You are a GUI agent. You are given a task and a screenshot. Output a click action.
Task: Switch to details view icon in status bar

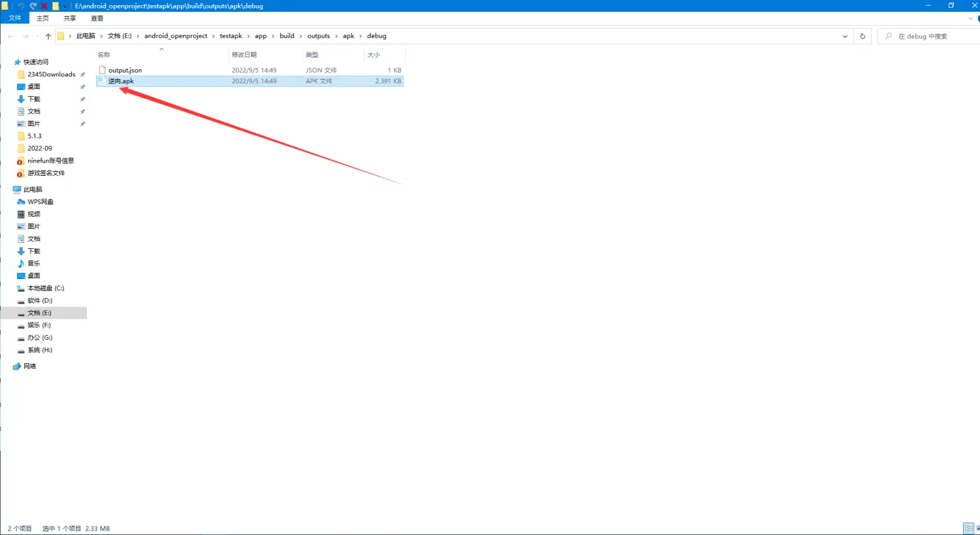(x=968, y=528)
